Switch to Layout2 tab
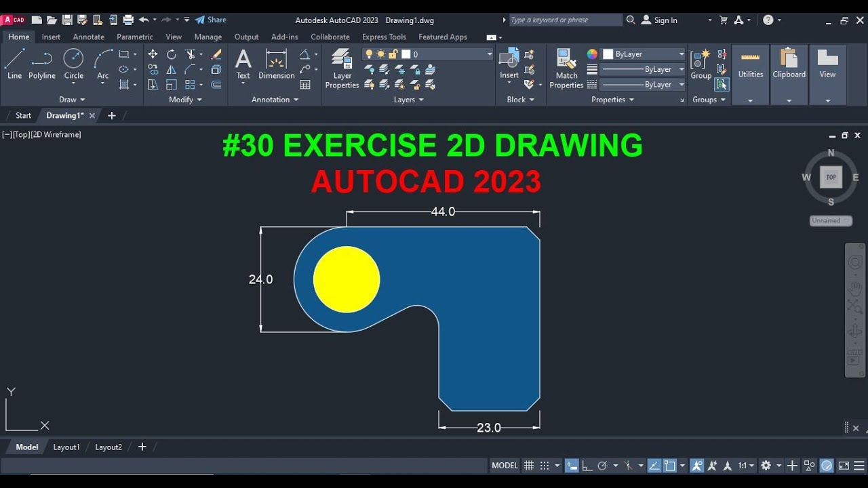 coord(108,447)
